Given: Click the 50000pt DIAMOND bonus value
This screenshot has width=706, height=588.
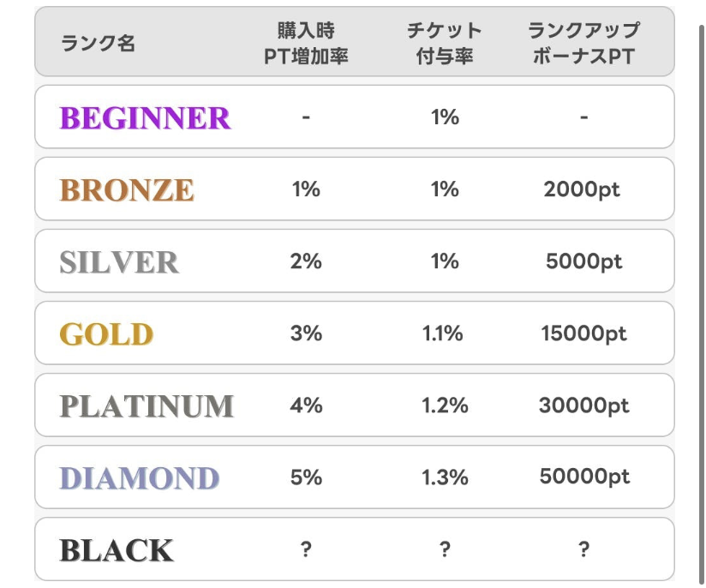Looking at the screenshot, I should (x=584, y=477).
